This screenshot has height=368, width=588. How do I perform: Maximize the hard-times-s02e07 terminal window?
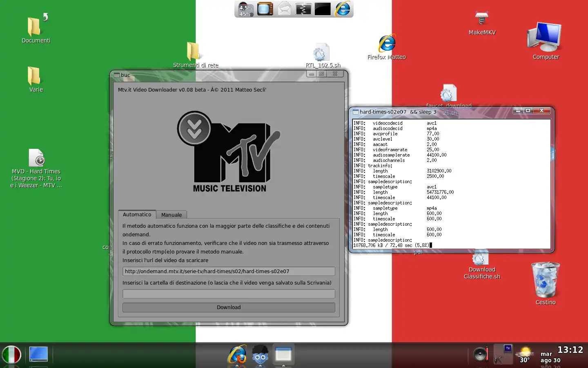coord(528,111)
